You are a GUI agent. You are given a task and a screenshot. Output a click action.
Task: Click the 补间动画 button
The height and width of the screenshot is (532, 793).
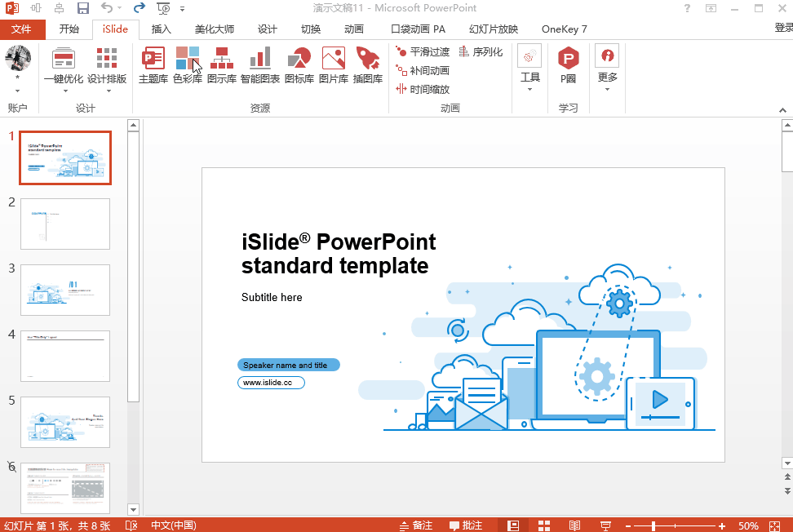pyautogui.click(x=423, y=70)
